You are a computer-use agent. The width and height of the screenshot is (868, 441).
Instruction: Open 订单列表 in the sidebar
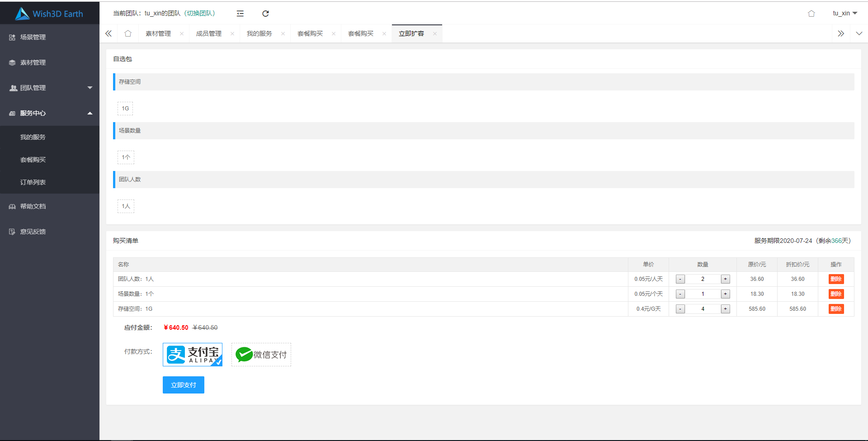click(33, 182)
